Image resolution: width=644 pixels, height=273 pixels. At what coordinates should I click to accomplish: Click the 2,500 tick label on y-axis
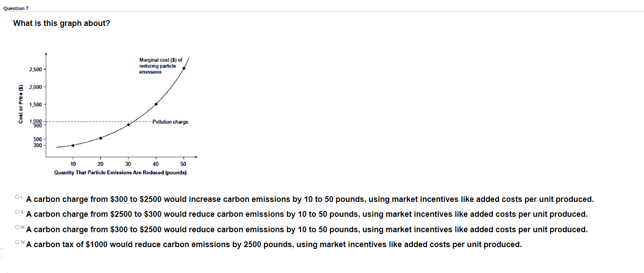pyautogui.click(x=36, y=69)
